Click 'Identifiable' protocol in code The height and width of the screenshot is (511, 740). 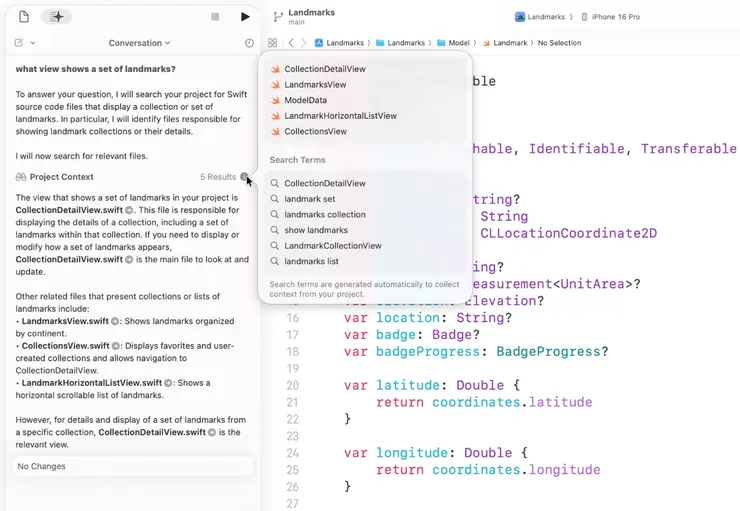click(576, 149)
